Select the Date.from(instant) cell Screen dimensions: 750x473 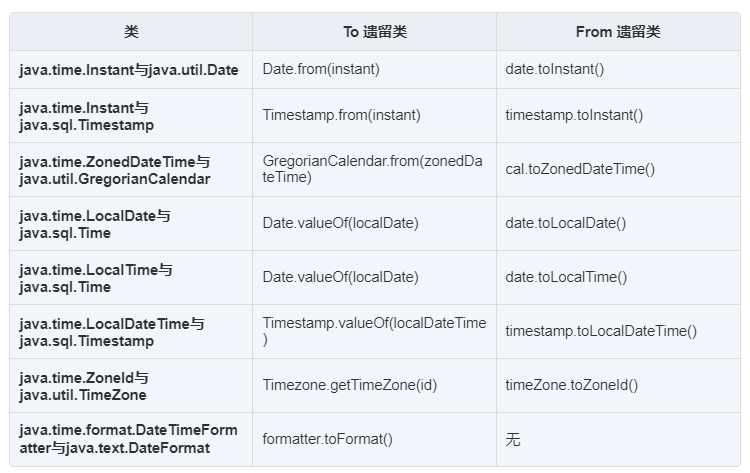coord(375,69)
